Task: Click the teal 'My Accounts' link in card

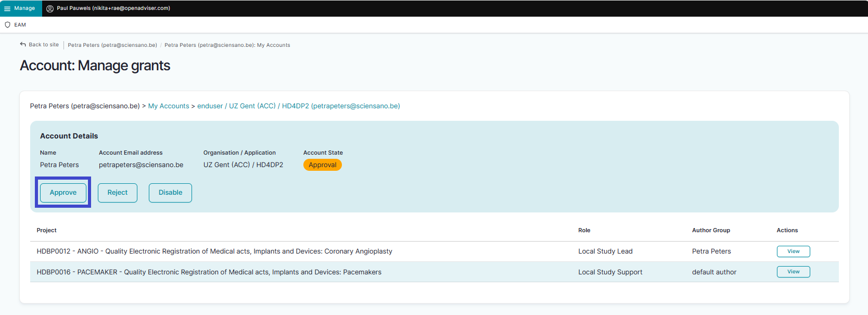Action: (x=169, y=106)
